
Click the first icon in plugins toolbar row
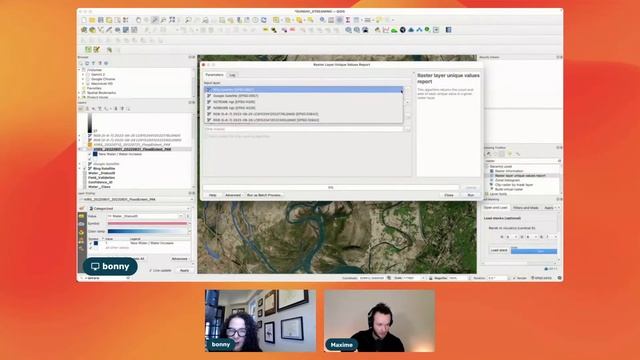[88, 49]
